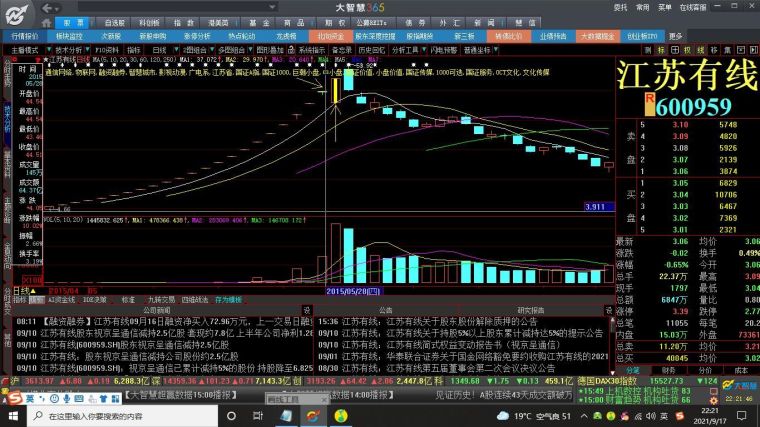Screen dimensions: 760x427
Task: Click the Sogou emoji smiley icon
Action: [54, 398]
